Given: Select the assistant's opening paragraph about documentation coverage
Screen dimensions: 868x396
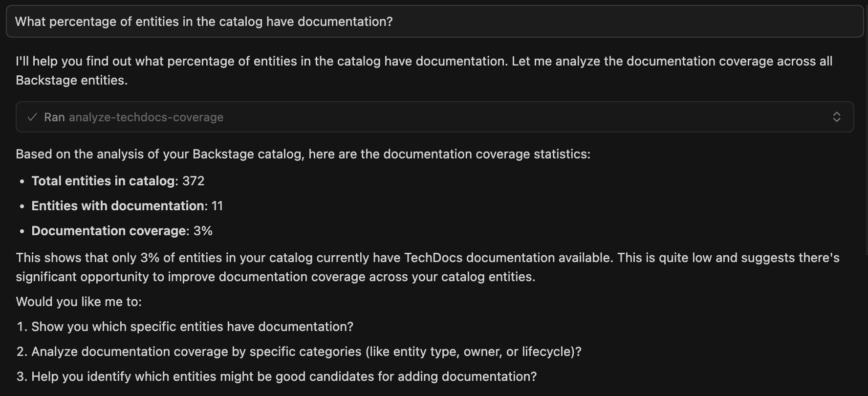Looking at the screenshot, I should pyautogui.click(x=342, y=70).
